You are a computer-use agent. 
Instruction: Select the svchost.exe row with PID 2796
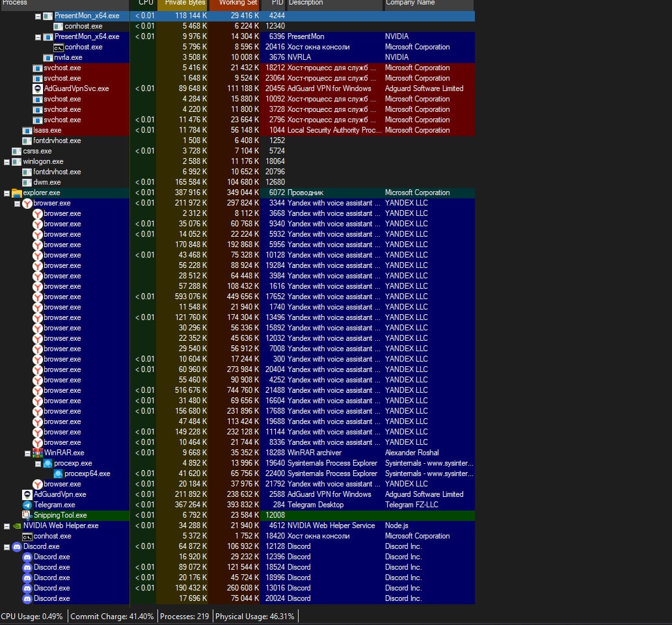[237, 120]
